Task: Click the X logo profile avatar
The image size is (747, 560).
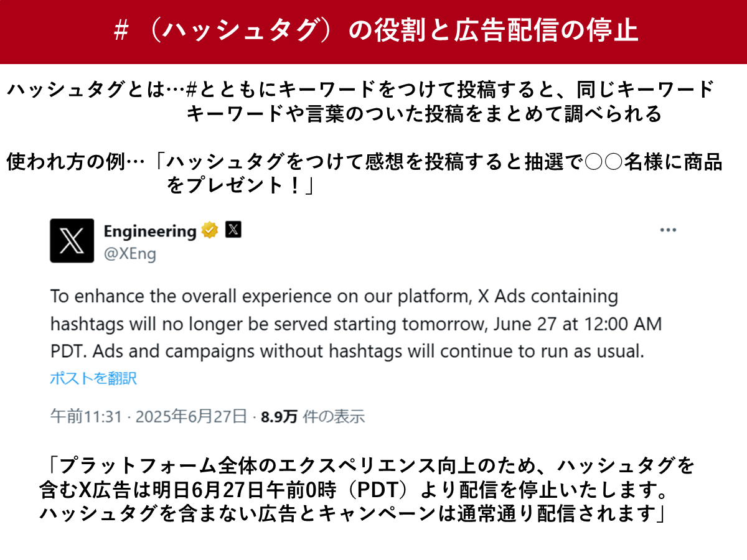Action: (x=72, y=241)
